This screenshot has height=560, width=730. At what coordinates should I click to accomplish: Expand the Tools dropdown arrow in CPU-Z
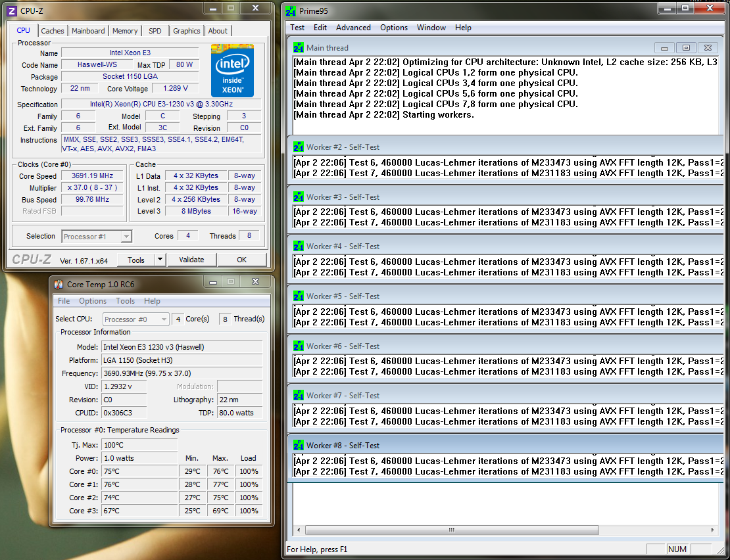click(160, 260)
